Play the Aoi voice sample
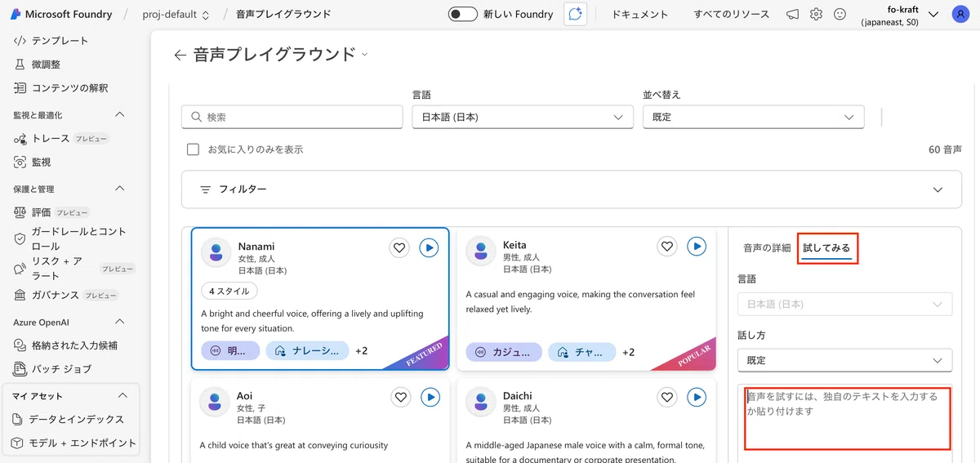 click(430, 397)
